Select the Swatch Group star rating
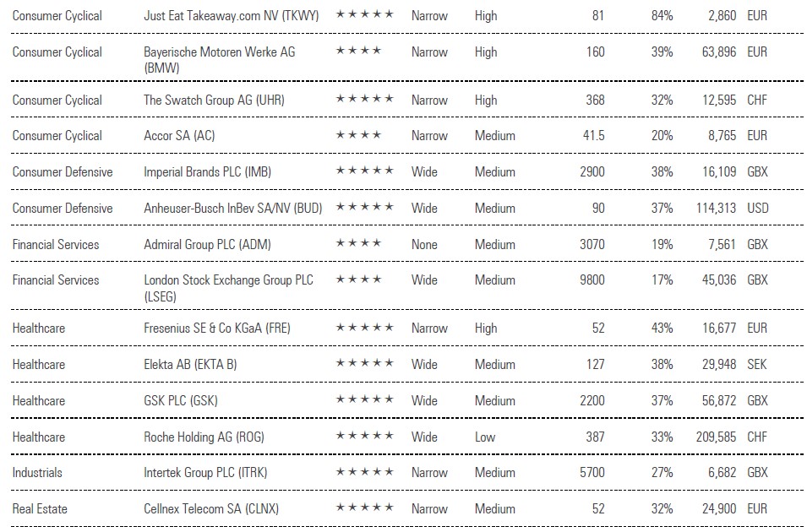The height and width of the screenshot is (532, 807). click(x=364, y=100)
